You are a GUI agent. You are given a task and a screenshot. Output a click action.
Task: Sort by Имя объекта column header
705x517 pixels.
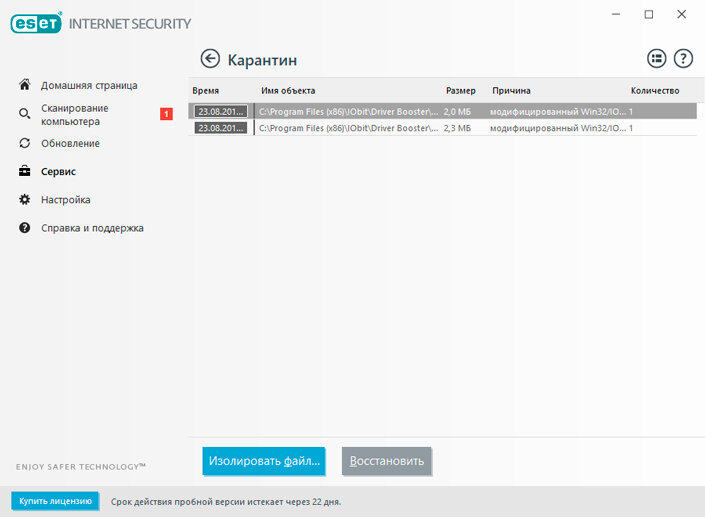(x=288, y=90)
